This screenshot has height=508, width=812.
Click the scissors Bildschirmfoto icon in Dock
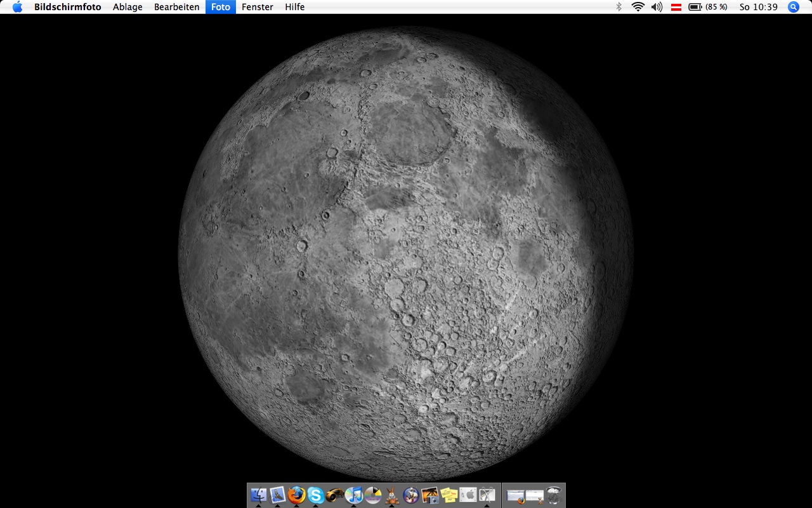coord(487,495)
